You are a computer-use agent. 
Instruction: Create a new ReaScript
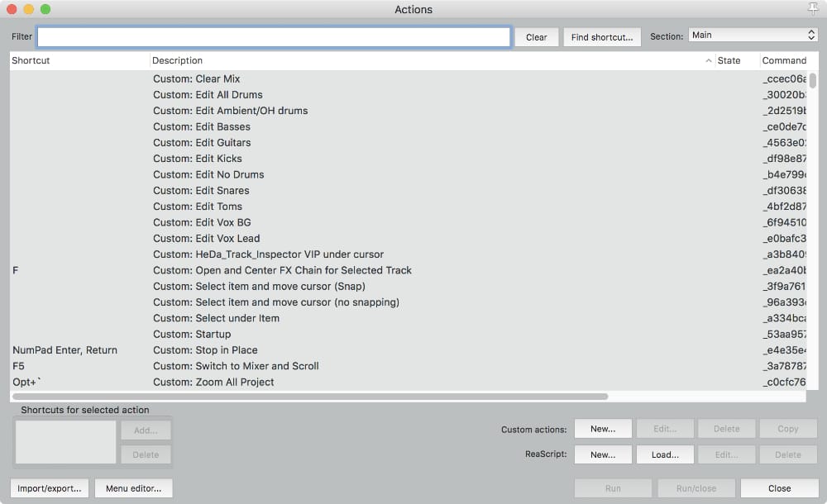coord(603,454)
